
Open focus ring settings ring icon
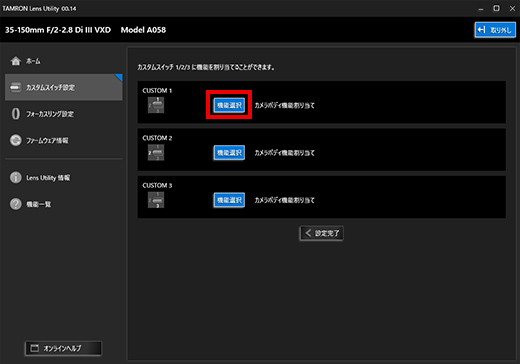point(16,114)
